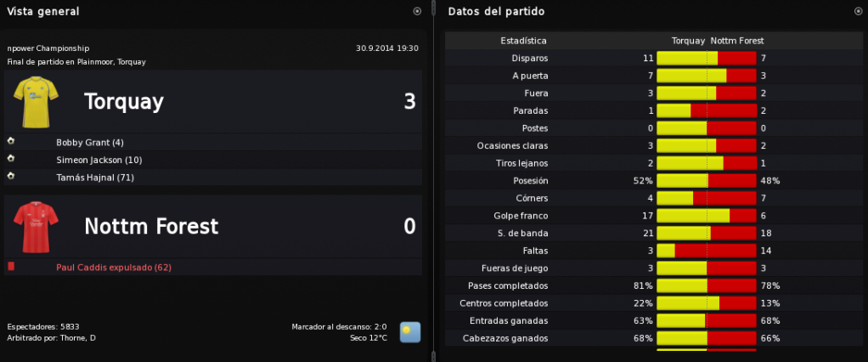Click the red Nottm Forest kit icon
The height and width of the screenshot is (362, 868).
pyautogui.click(x=36, y=227)
